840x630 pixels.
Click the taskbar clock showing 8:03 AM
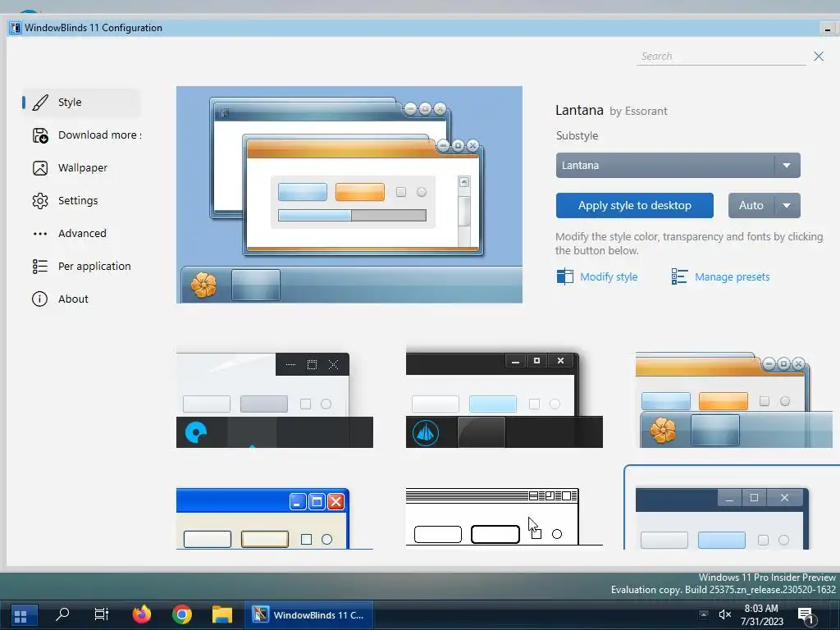761,615
